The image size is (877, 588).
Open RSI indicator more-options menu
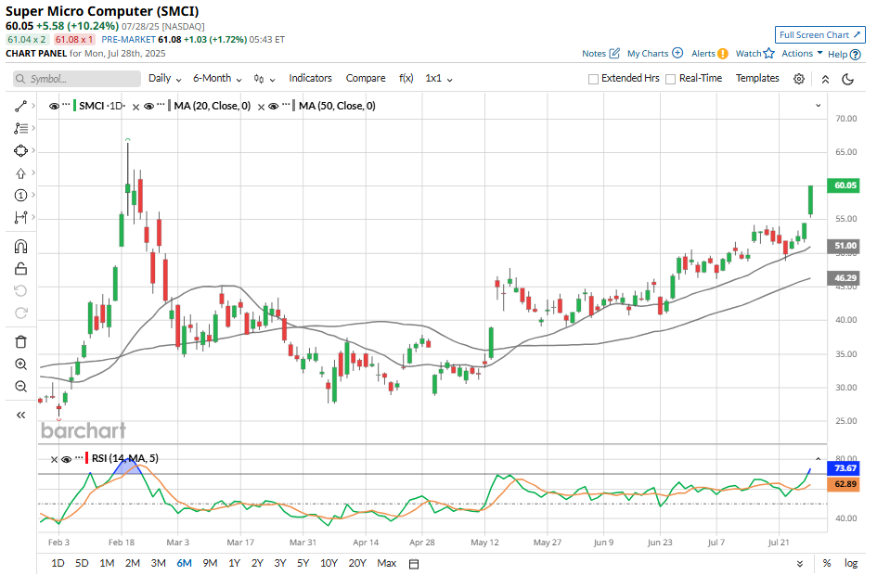(79, 458)
